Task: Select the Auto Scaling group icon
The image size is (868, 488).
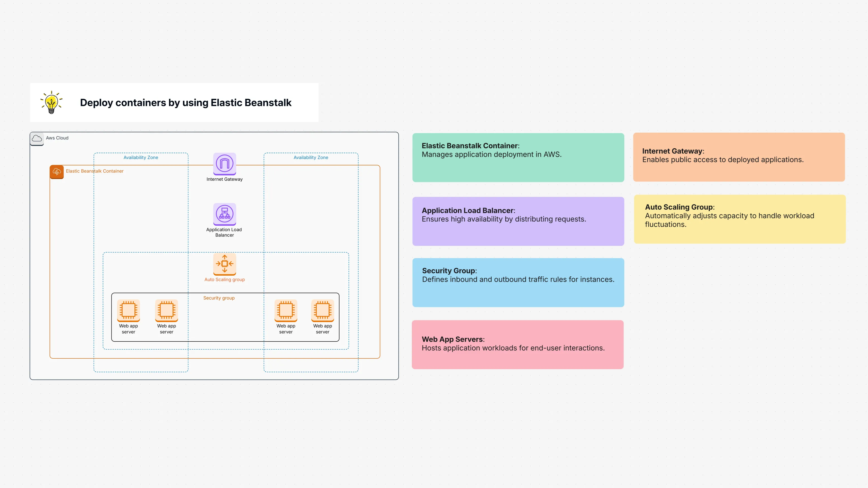Action: click(x=225, y=264)
